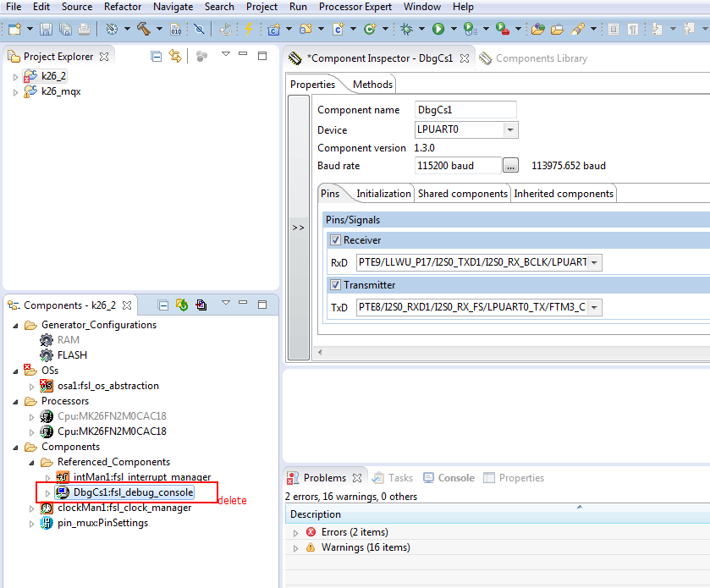Viewport: 710px width, 588px height.
Task: Click the Component name input field
Action: (465, 110)
